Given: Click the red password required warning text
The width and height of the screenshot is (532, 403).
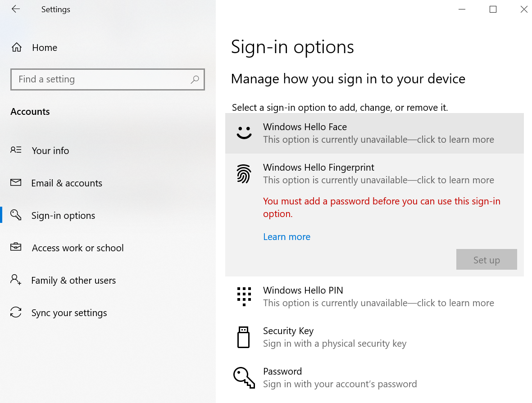Looking at the screenshot, I should [x=382, y=207].
